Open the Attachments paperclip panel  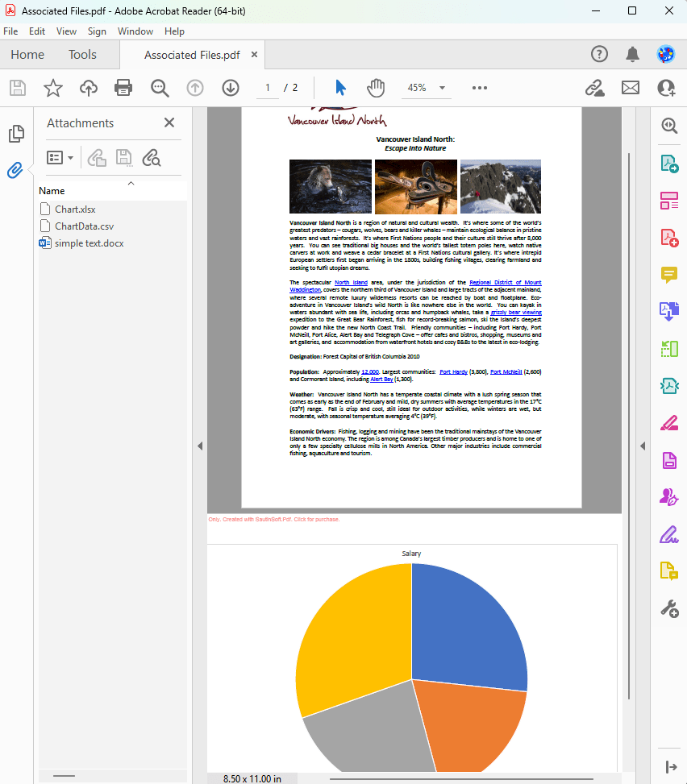15,170
